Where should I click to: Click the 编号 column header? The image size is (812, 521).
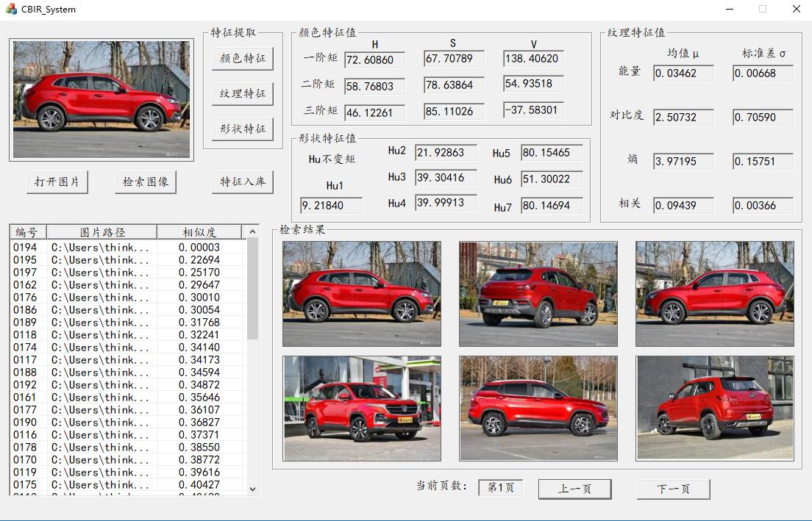(29, 231)
